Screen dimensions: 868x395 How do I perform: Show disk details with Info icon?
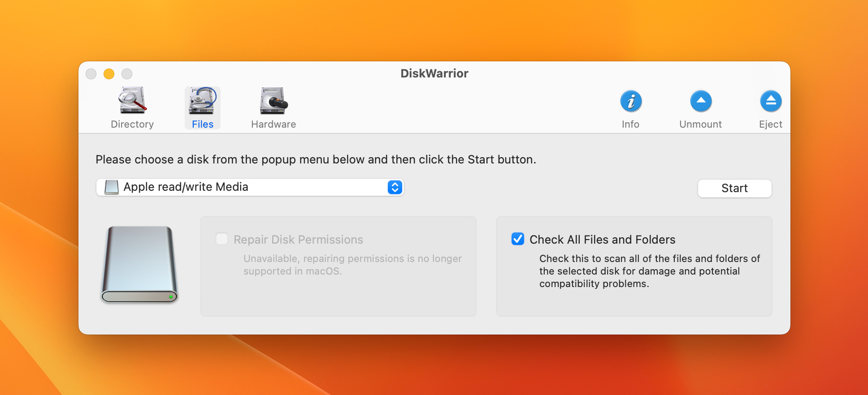pos(631,101)
